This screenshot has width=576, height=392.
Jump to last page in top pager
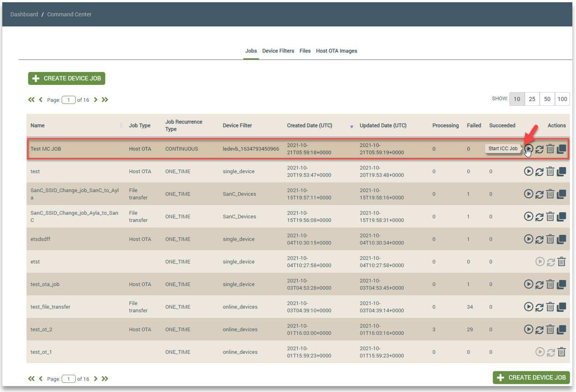[x=105, y=99]
